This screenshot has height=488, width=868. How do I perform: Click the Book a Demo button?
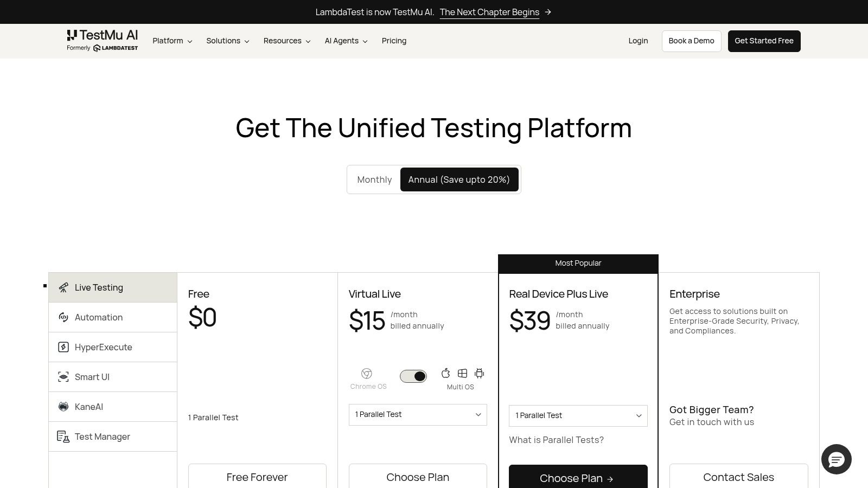pyautogui.click(x=691, y=41)
